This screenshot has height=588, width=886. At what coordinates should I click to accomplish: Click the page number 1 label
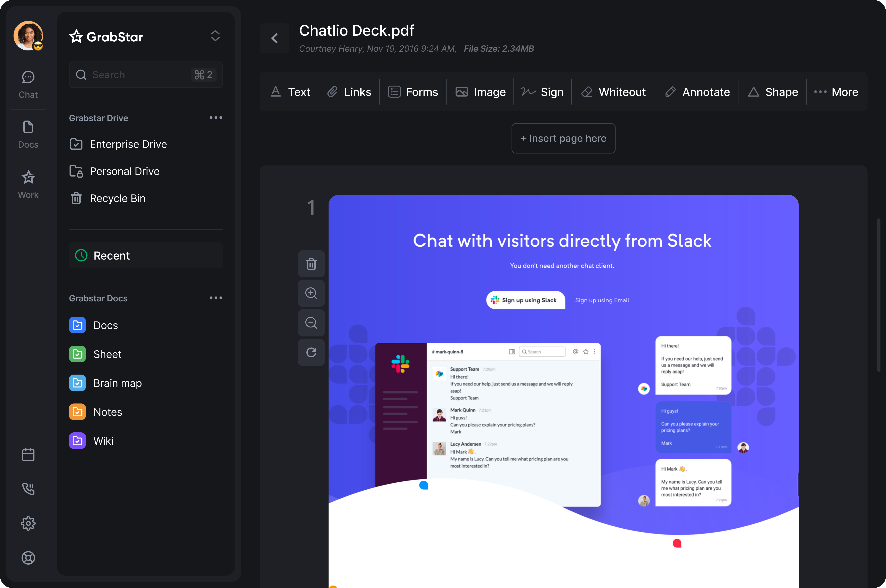[x=311, y=207]
